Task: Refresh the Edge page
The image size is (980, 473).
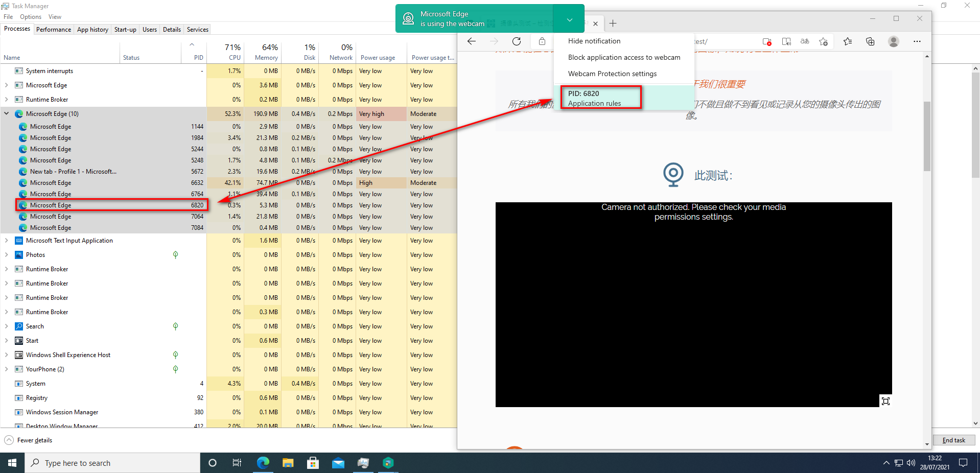Action: (x=517, y=41)
